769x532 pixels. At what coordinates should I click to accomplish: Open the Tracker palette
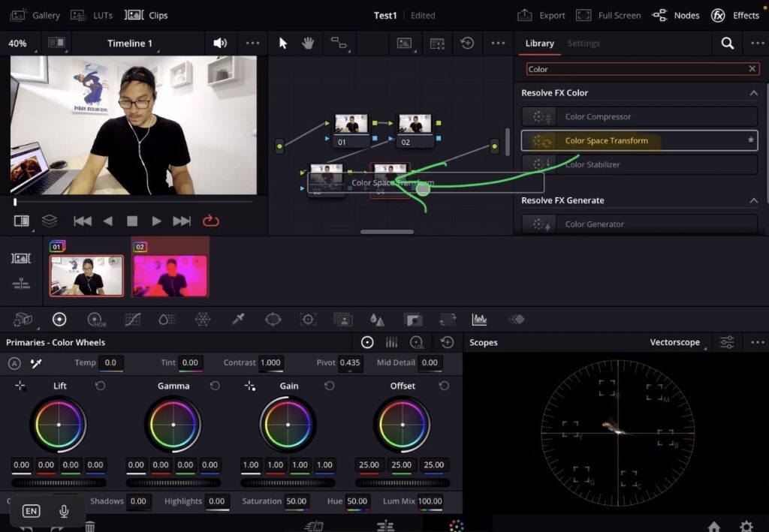click(x=307, y=319)
